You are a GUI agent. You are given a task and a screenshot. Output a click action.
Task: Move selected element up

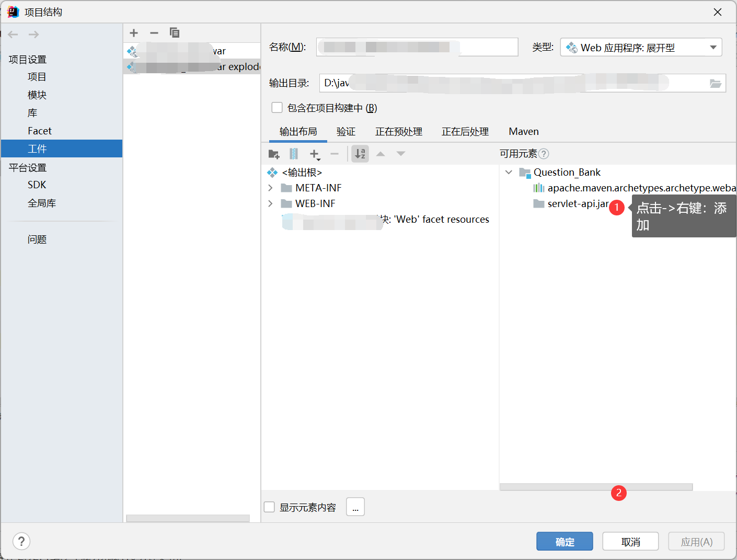coord(381,154)
